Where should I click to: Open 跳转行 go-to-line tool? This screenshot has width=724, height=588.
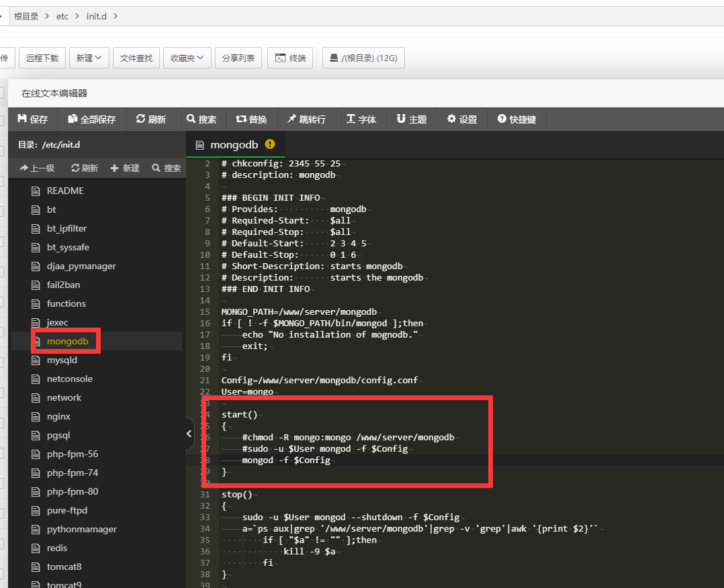point(306,119)
